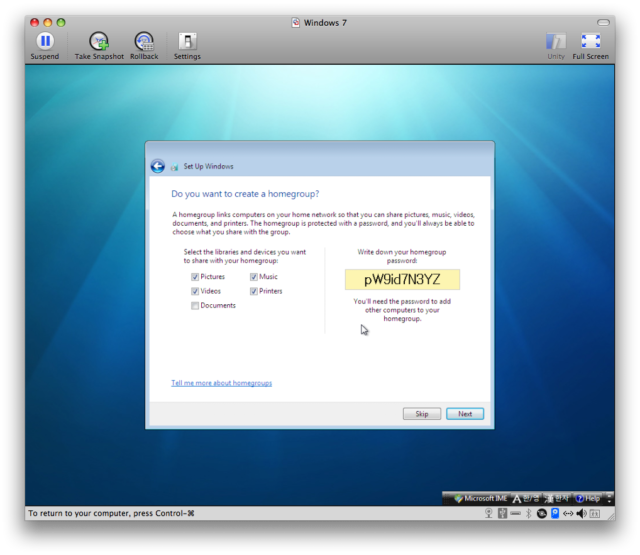Click the window resize grip corner

[611, 516]
